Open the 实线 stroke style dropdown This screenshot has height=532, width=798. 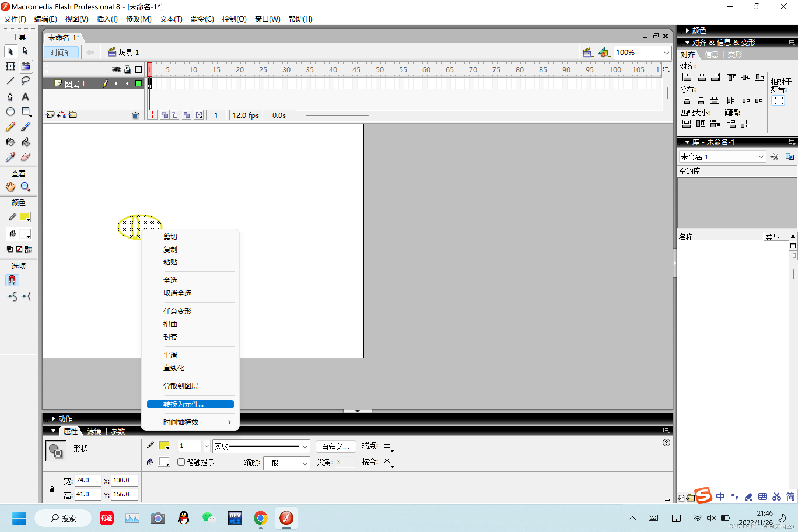point(304,446)
